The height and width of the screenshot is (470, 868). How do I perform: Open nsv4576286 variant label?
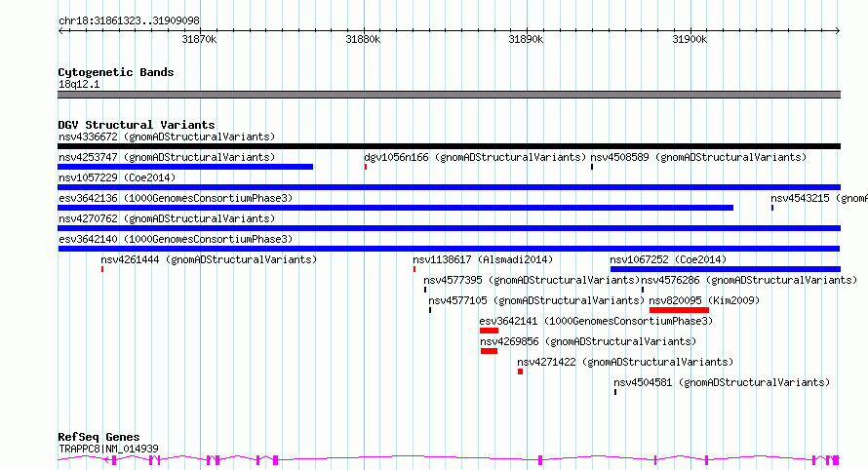pyautogui.click(x=749, y=280)
